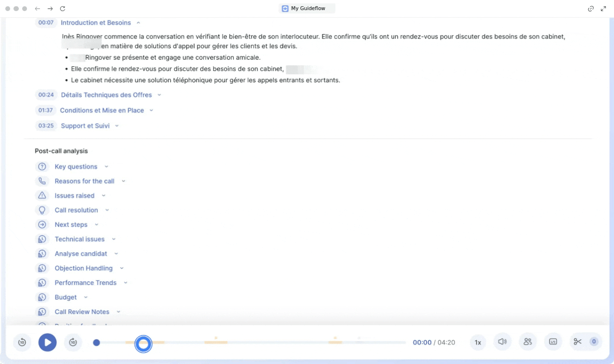Expand the Objection Handling item
Image resolution: width=614 pixels, height=364 pixels.
pyautogui.click(x=83, y=268)
